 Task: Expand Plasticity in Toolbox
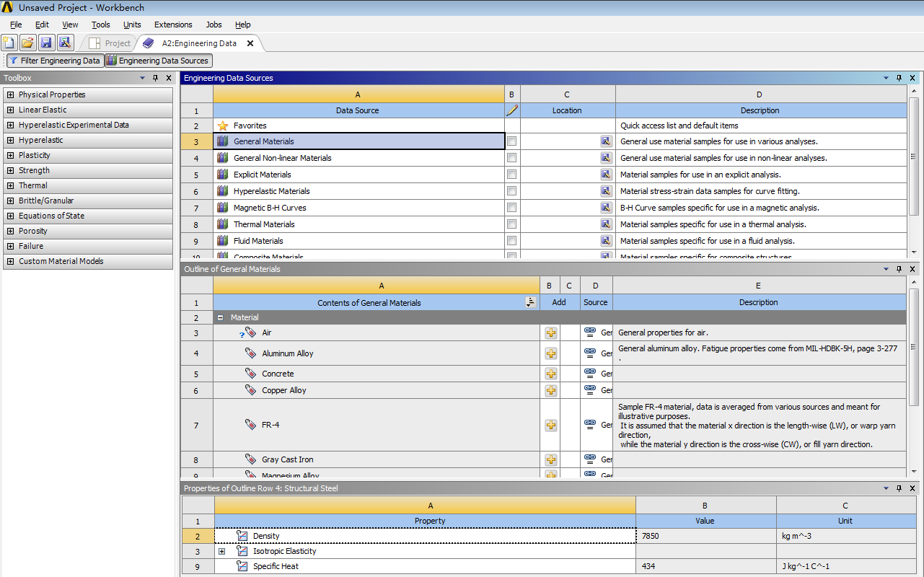pos(10,155)
